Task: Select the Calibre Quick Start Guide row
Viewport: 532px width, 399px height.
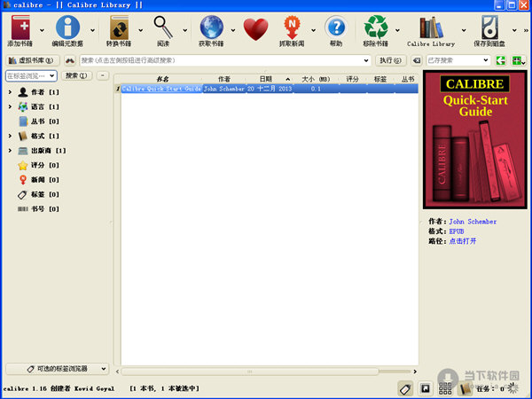Action: click(270, 89)
